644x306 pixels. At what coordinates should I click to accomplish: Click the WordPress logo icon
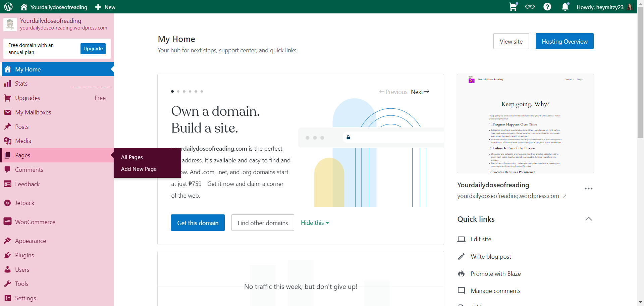pos(8,7)
